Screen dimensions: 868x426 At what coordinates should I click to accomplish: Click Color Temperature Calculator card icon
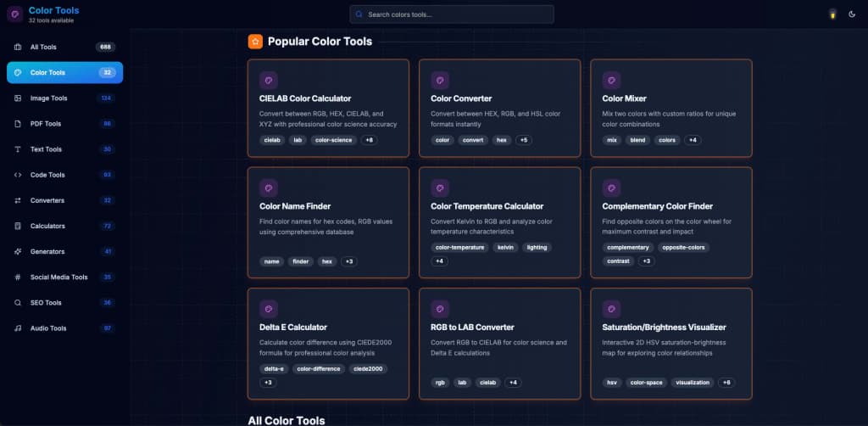[x=440, y=188]
